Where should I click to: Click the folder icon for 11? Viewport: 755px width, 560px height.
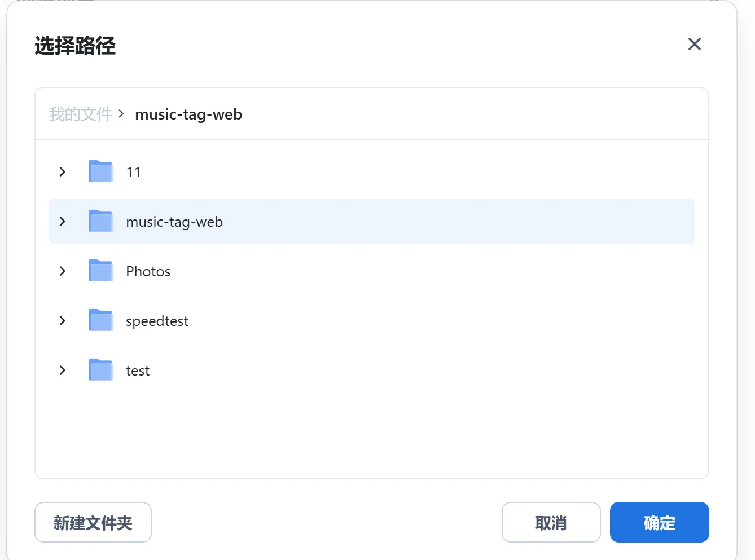tap(101, 171)
